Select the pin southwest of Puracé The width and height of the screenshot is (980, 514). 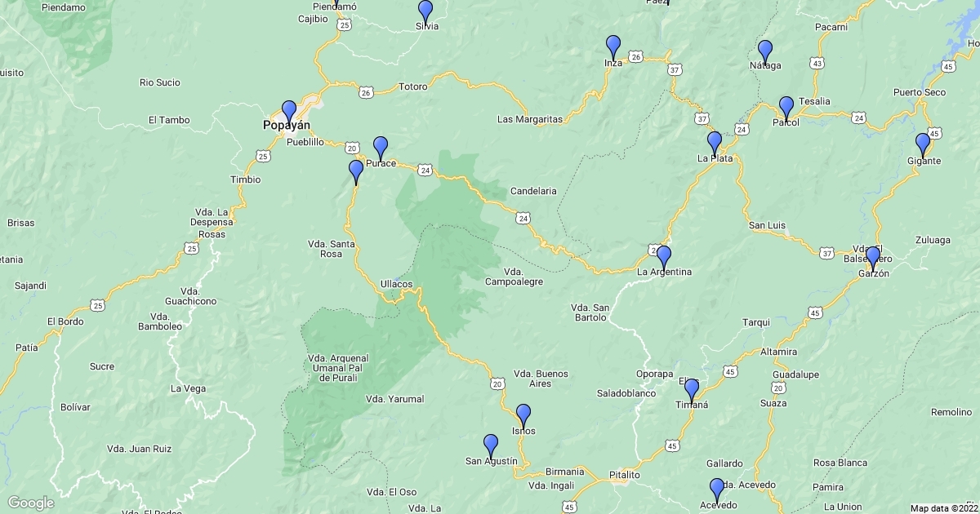(x=356, y=172)
